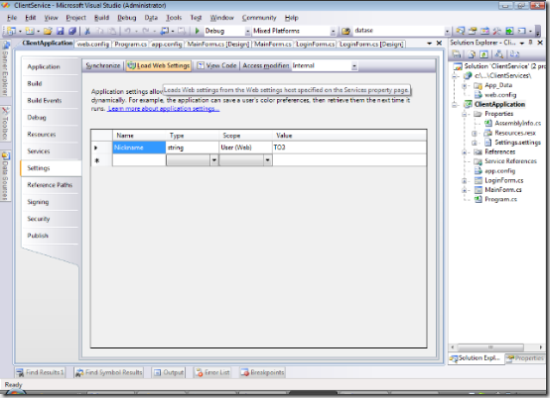
Task: Toggle auto-hide pin on Solution Explorer
Action: 531,42
